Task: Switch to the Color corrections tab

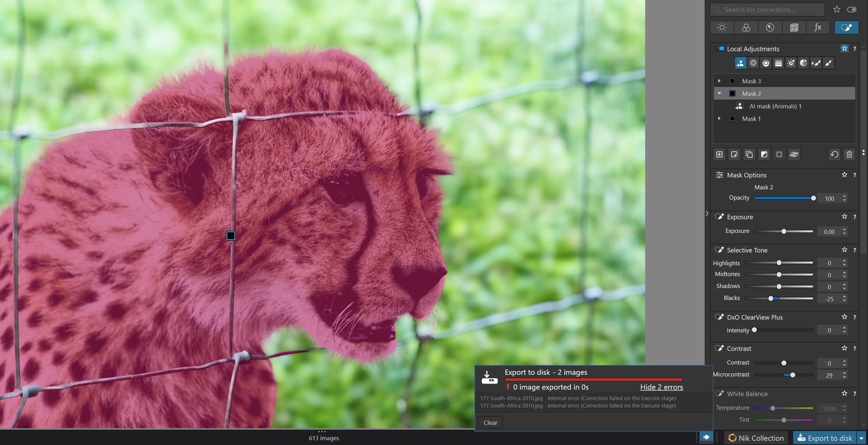Action: pos(746,28)
